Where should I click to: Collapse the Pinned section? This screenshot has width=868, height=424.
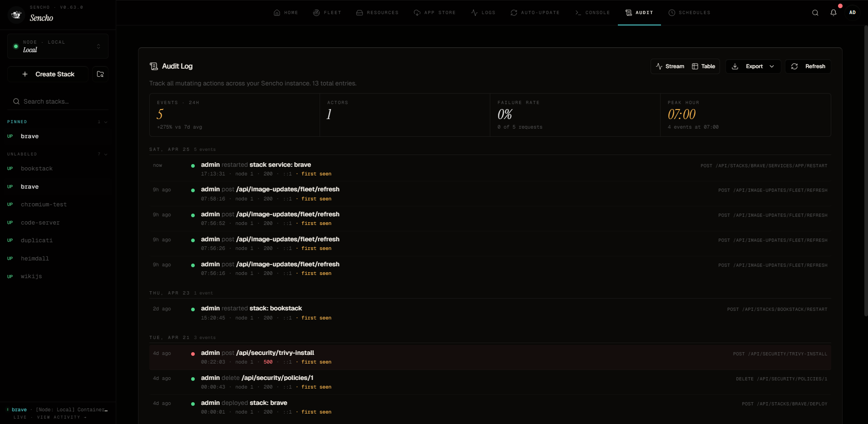(x=58, y=122)
